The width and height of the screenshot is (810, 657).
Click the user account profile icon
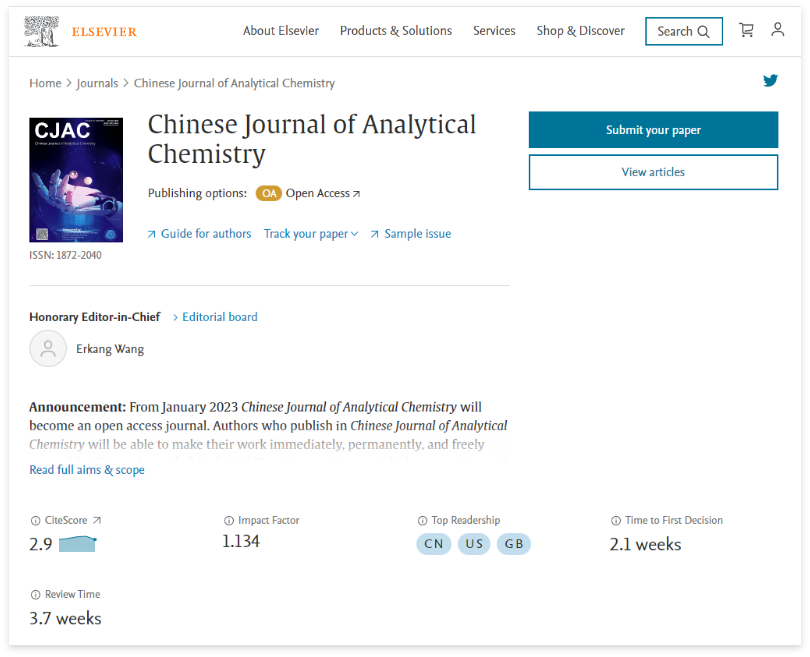click(777, 29)
